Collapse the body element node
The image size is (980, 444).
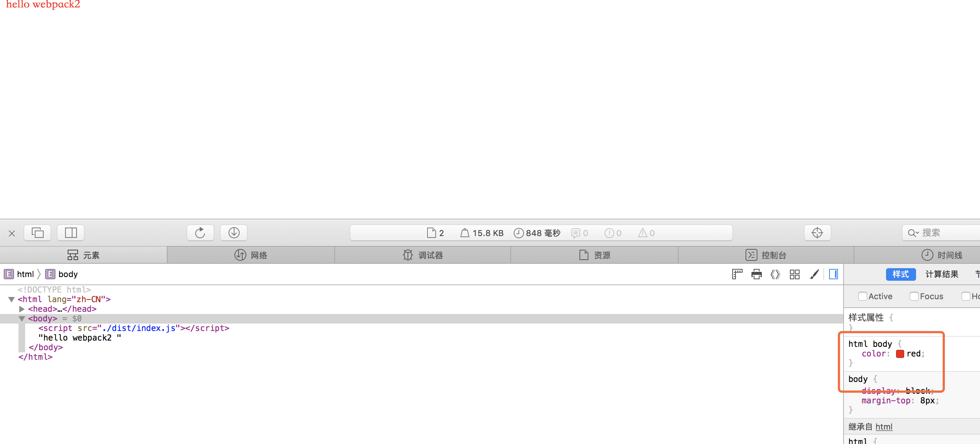coord(21,318)
